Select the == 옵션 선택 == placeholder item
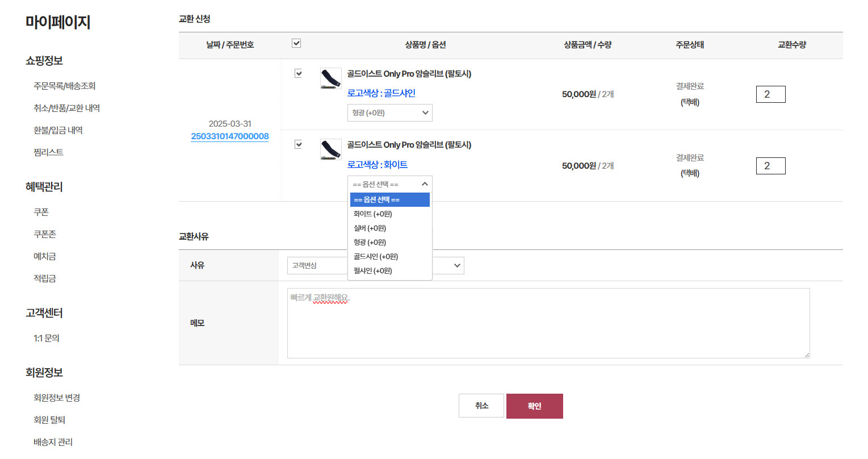 (390, 200)
